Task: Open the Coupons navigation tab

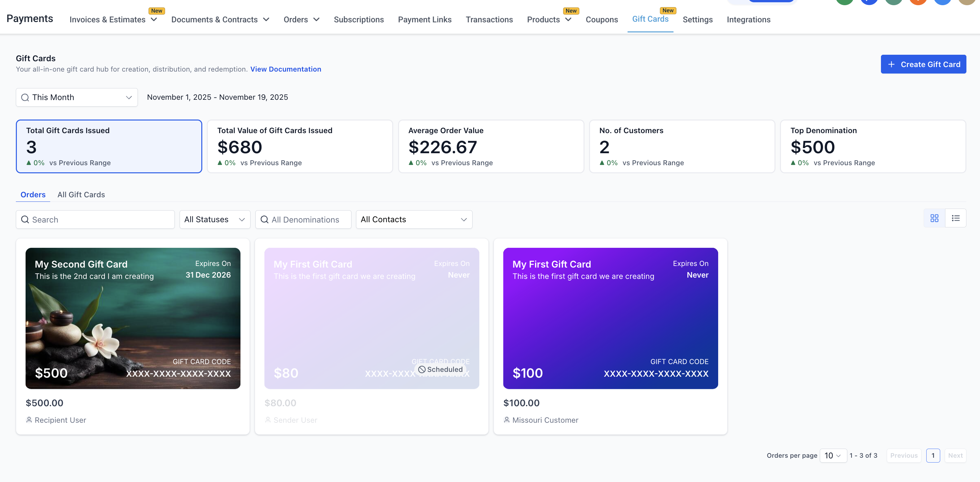Action: point(601,20)
